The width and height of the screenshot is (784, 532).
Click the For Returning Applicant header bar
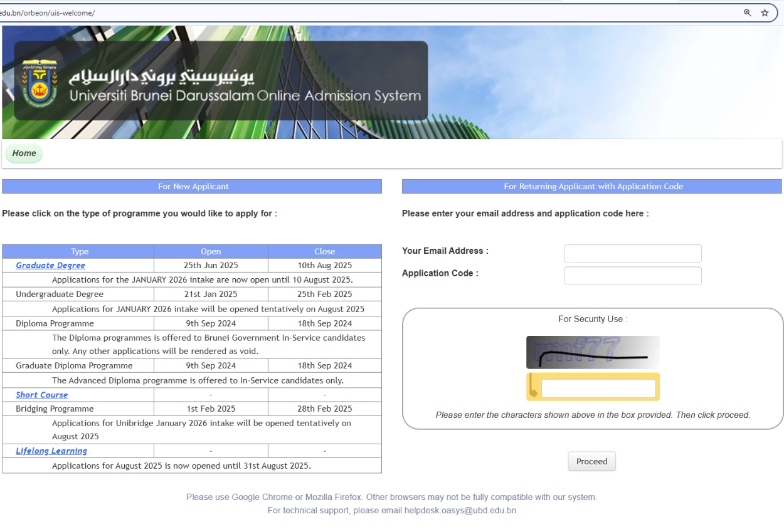(592, 186)
